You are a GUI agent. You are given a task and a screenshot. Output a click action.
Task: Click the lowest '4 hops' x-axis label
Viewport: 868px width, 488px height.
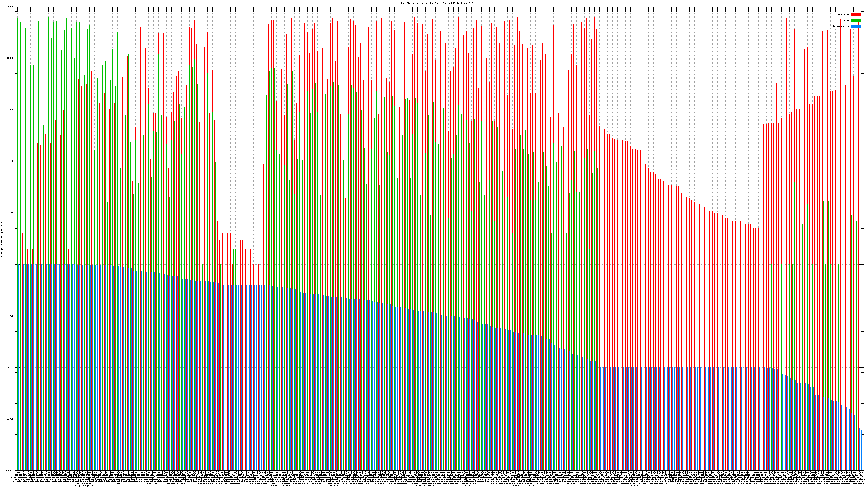click(635, 486)
